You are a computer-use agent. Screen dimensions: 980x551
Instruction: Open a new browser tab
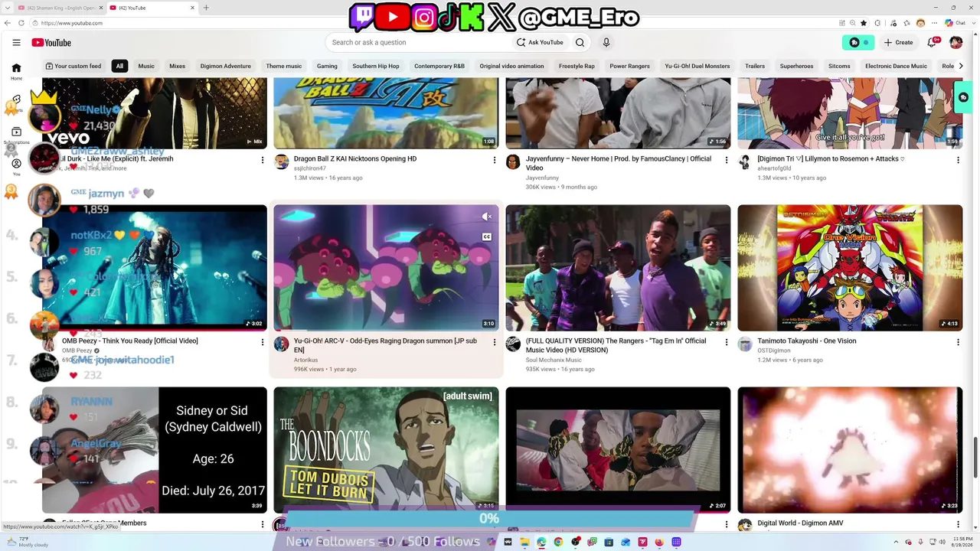206,8
